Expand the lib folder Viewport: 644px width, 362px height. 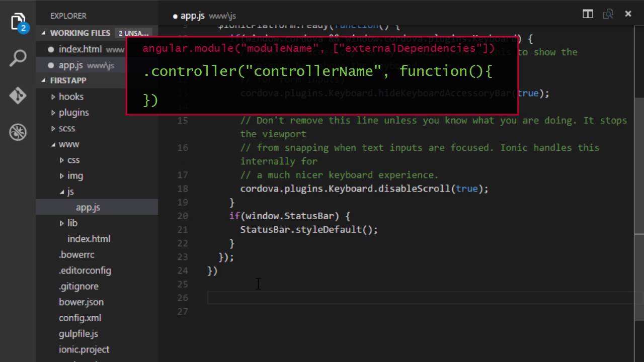72,223
